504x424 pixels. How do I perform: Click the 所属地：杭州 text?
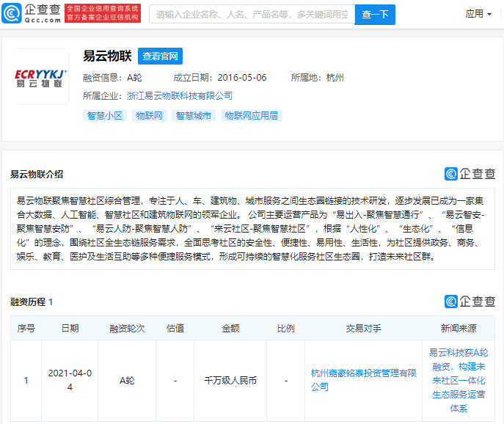(x=317, y=78)
